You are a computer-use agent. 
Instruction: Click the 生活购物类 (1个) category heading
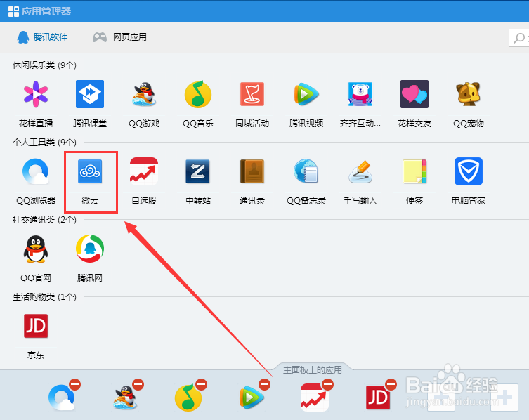click(x=44, y=297)
